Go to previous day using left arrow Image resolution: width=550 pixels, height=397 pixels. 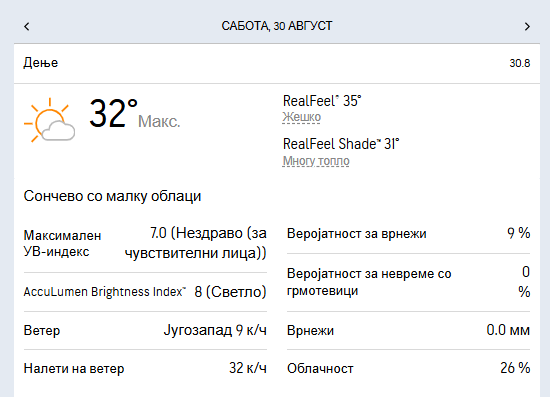click(27, 26)
